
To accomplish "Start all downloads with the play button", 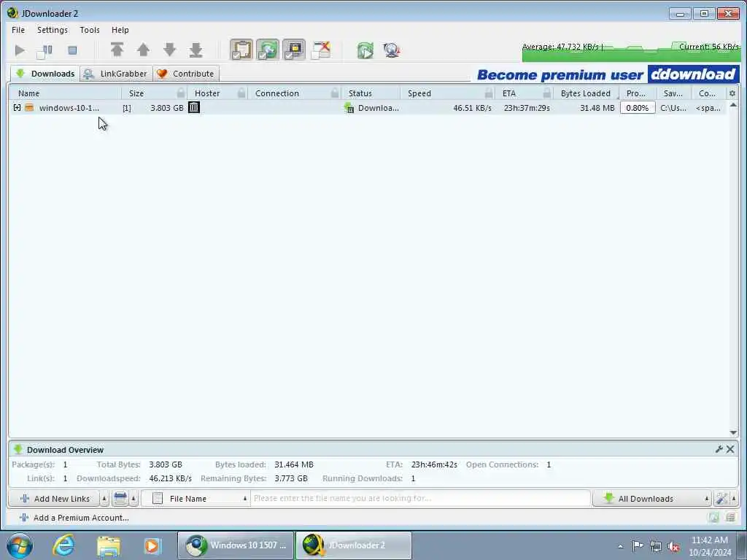I will [20, 50].
